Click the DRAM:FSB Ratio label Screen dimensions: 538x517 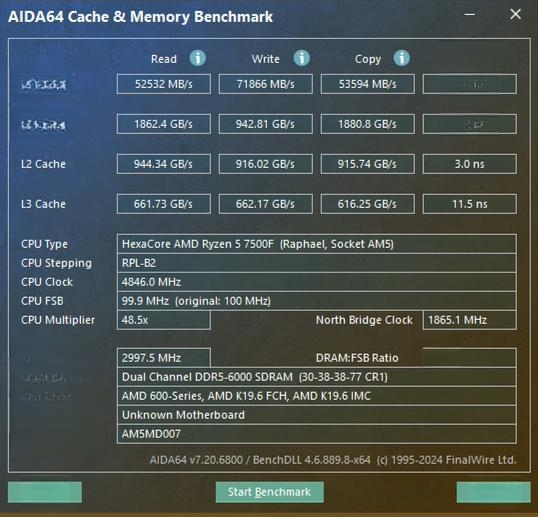[357, 358]
